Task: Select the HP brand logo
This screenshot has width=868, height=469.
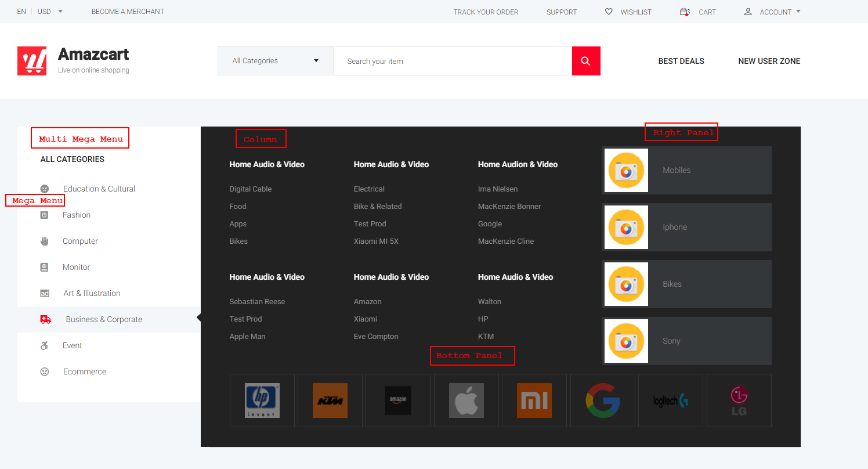Action: 262,401
